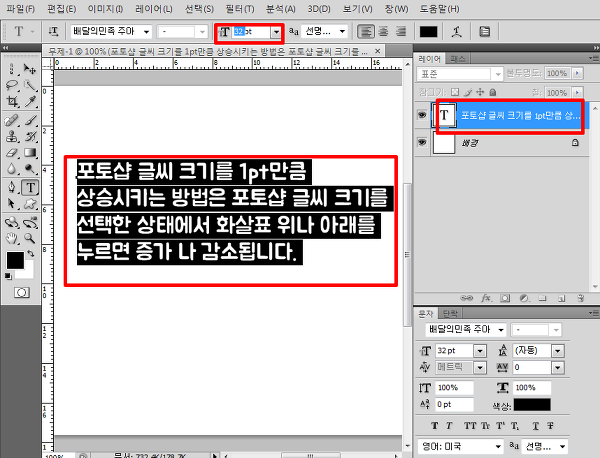Screen dimensions: 600x458
Task: Click the link layers icon
Action: click(466, 298)
